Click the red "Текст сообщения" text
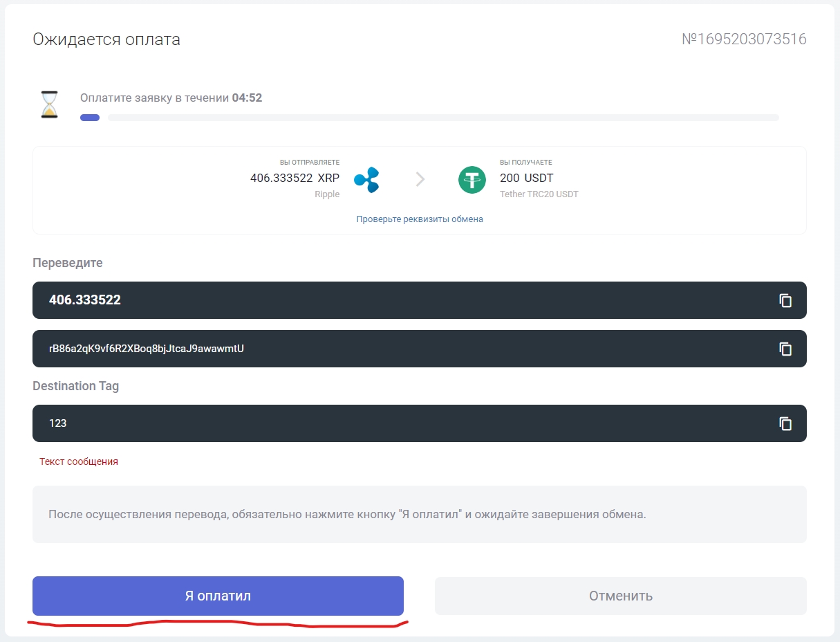The image size is (840, 642). pyautogui.click(x=79, y=461)
